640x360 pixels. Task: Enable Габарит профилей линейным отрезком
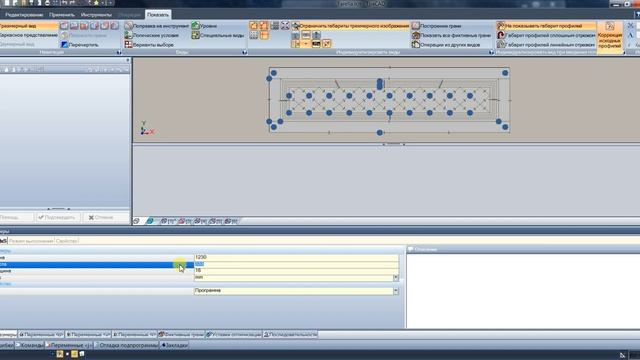pos(546,44)
